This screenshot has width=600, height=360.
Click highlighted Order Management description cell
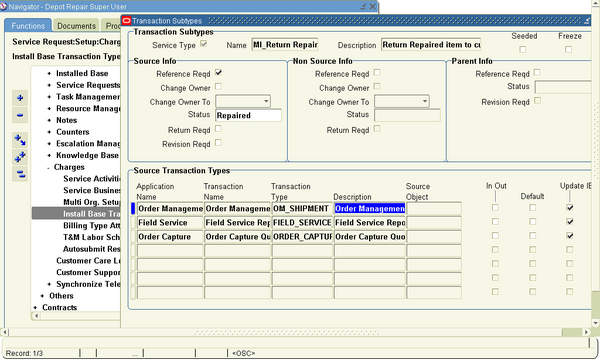click(370, 209)
